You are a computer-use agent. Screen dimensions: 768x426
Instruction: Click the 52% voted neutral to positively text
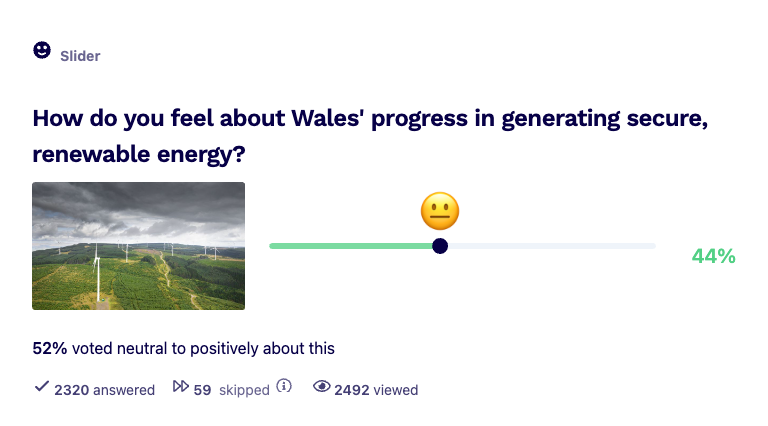click(x=184, y=349)
